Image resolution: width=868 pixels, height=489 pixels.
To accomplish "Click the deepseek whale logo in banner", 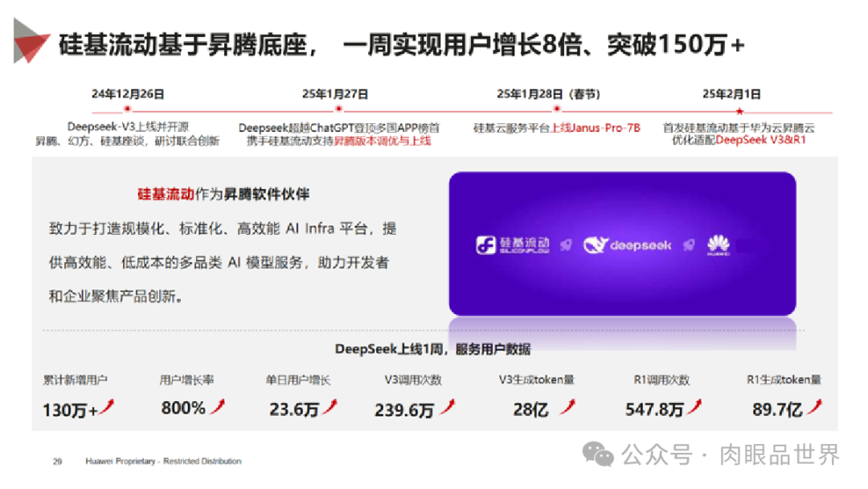I will (x=627, y=244).
